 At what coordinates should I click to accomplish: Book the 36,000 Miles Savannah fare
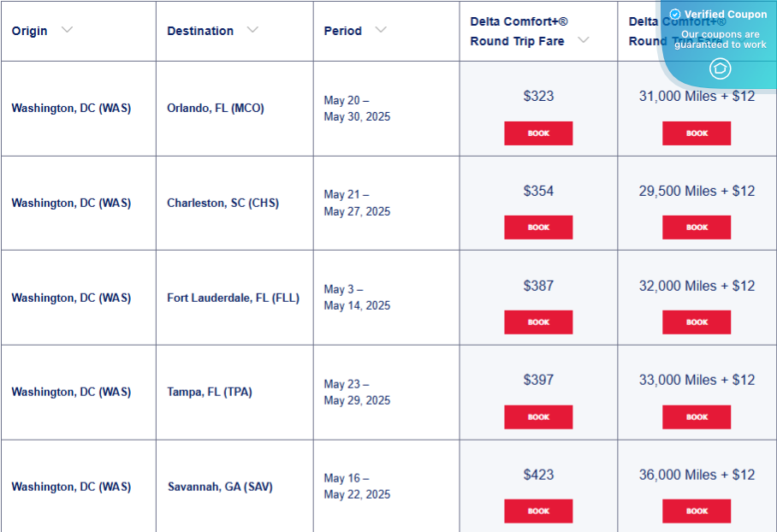[697, 511]
